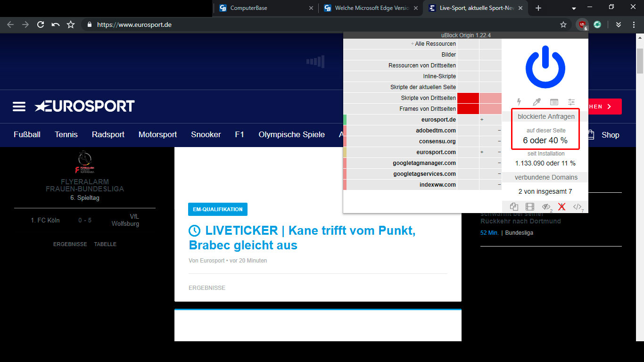
Task: Activate the element zapper lightning icon
Action: click(519, 102)
